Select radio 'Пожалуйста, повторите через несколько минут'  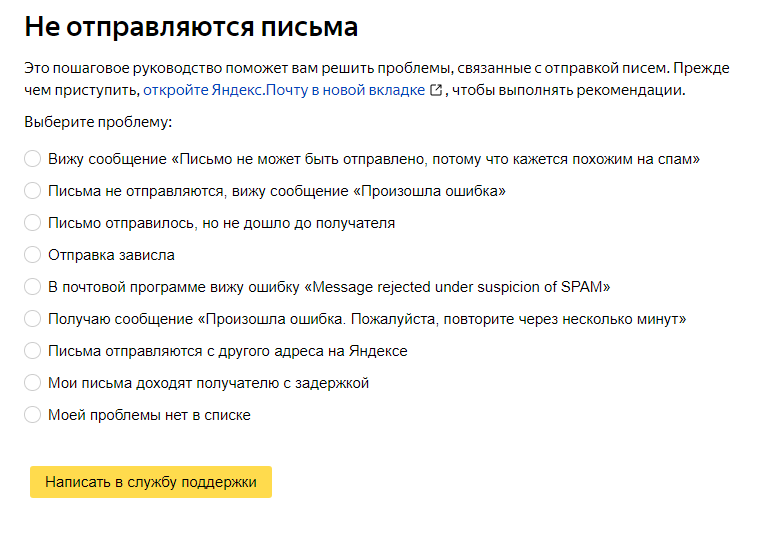point(33,319)
